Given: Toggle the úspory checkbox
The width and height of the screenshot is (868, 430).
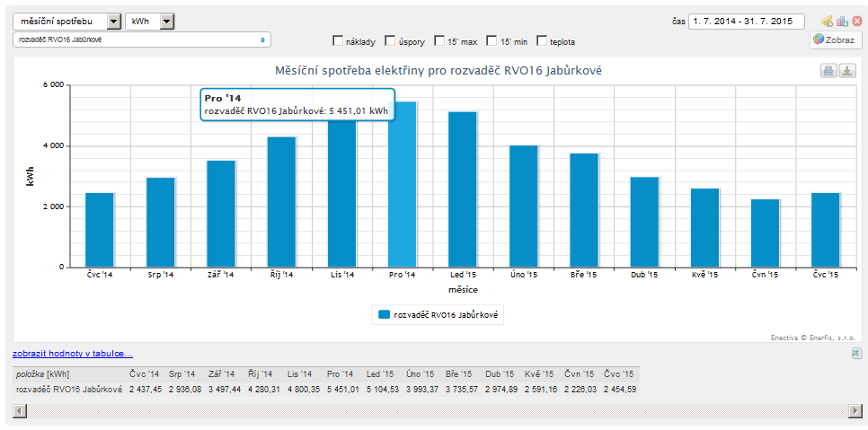Looking at the screenshot, I should coord(390,40).
